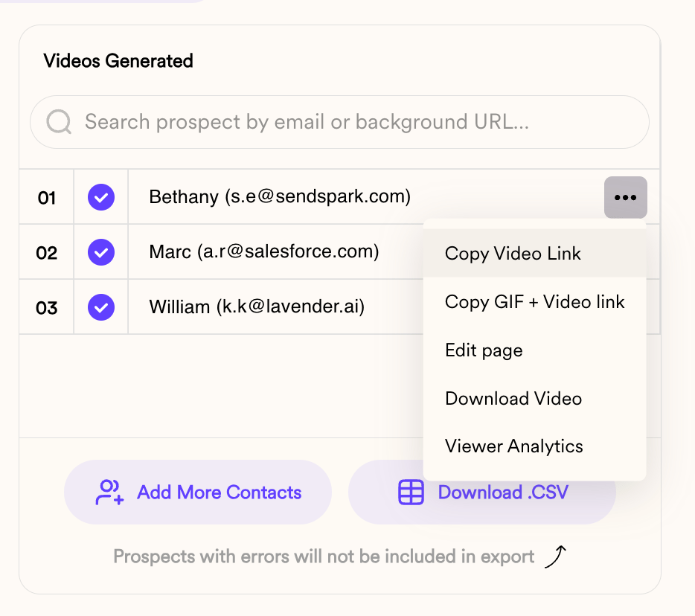The height and width of the screenshot is (616, 695).
Task: Select William (k.k@lavender.ai) text
Action: 257,307
